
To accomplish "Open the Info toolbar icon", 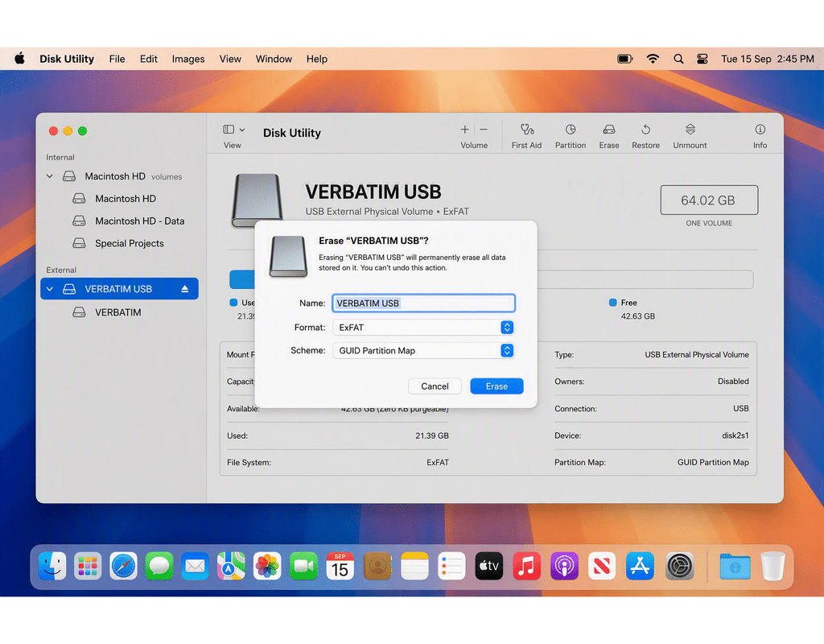I will pos(760,130).
